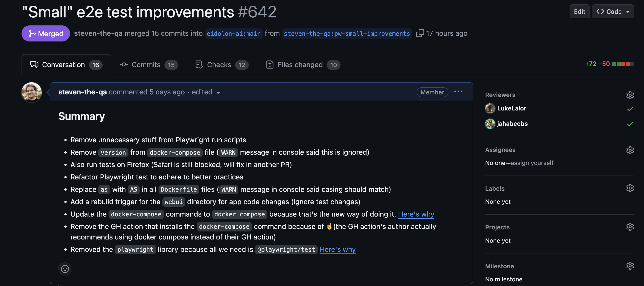
Task: Click the Reviewers sidebar heading
Action: pos(500,95)
